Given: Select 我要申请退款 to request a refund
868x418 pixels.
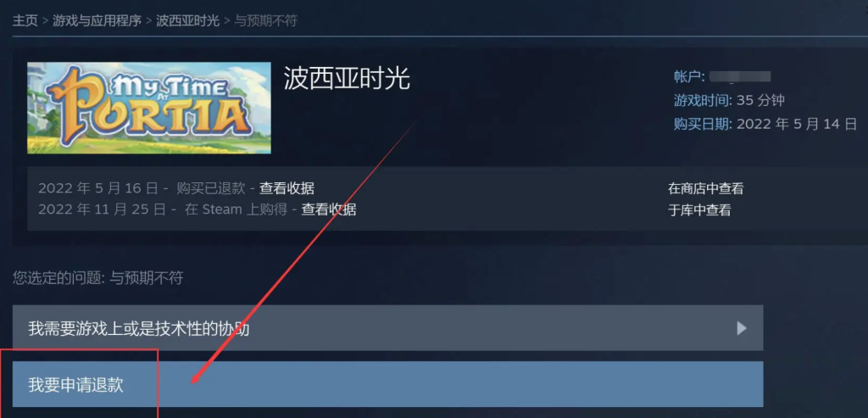Looking at the screenshot, I should (387, 384).
